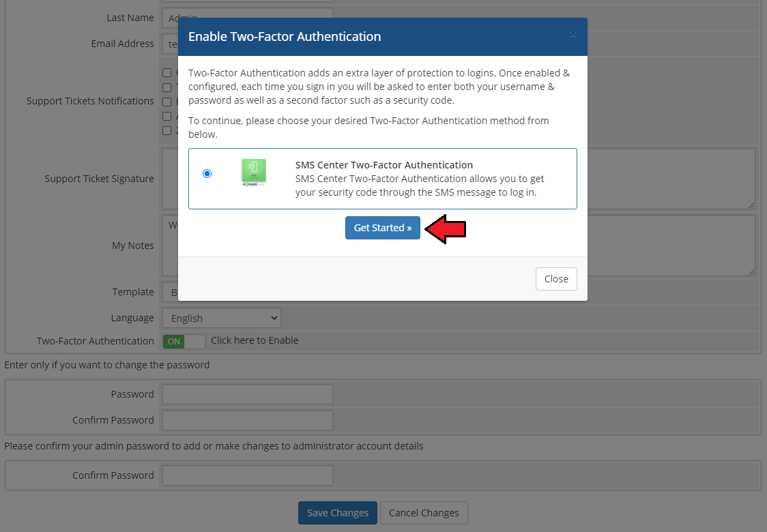Click the Email Address input field

click(x=248, y=44)
